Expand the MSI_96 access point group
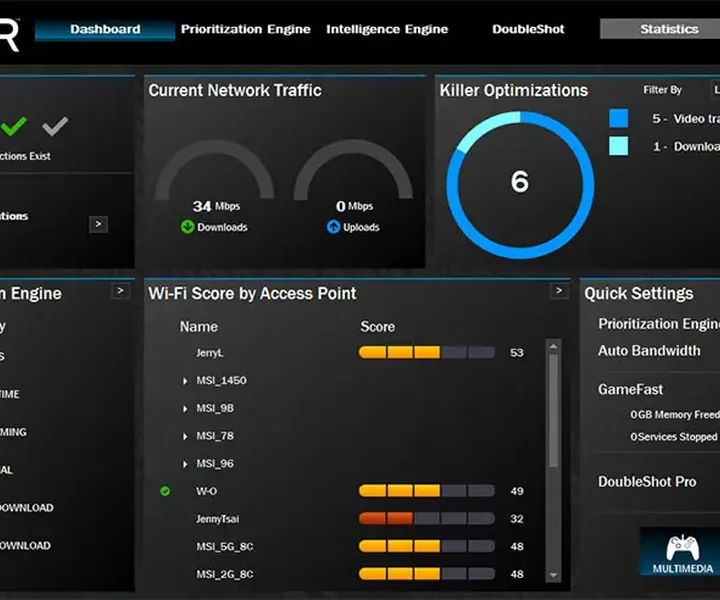The width and height of the screenshot is (720, 600). click(185, 464)
